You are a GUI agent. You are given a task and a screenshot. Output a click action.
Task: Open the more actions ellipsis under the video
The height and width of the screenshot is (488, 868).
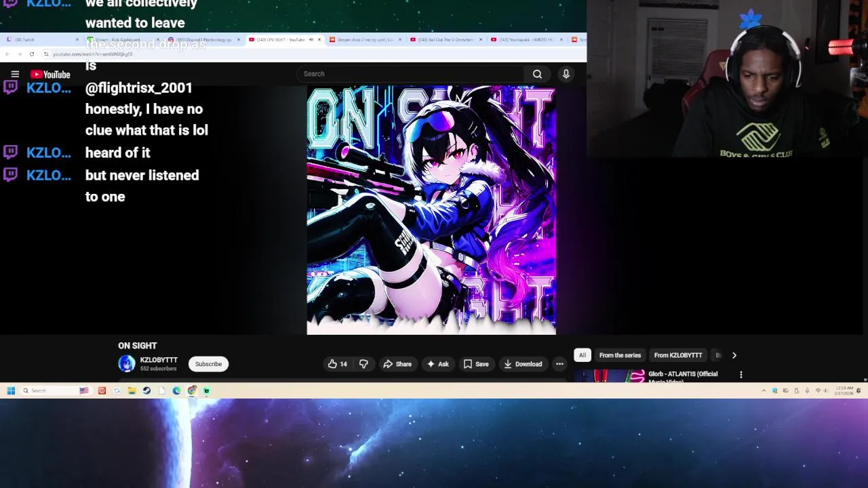coord(559,364)
